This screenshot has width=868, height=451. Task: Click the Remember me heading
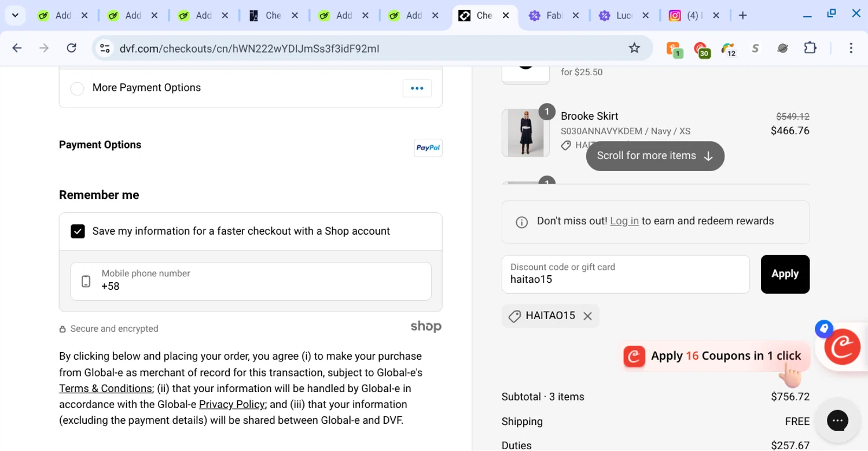[99, 195]
